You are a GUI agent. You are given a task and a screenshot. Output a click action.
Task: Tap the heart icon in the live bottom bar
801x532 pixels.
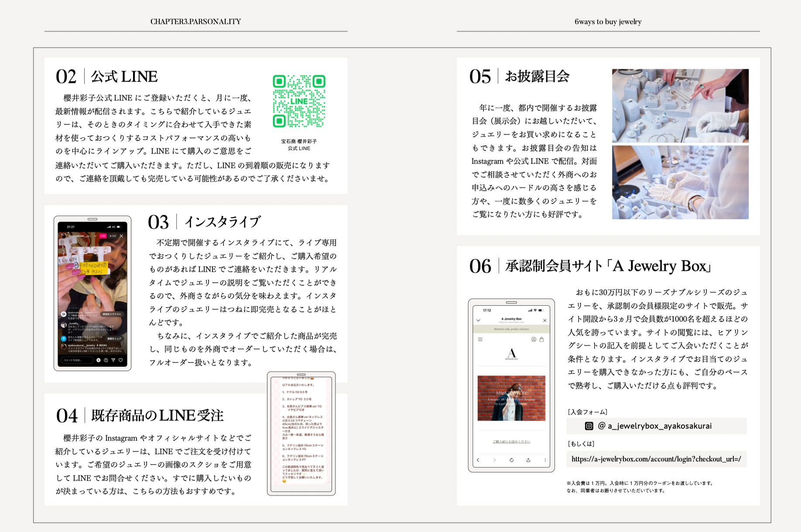[x=121, y=360]
